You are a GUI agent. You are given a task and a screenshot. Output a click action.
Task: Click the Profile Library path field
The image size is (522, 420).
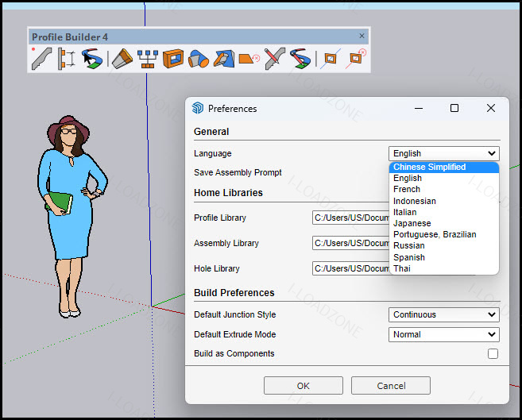point(351,218)
